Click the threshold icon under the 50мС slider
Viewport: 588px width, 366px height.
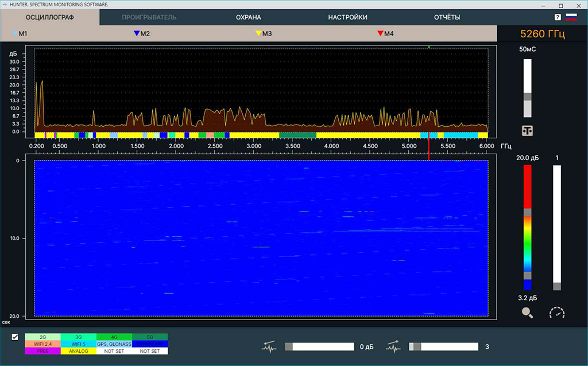tap(527, 130)
